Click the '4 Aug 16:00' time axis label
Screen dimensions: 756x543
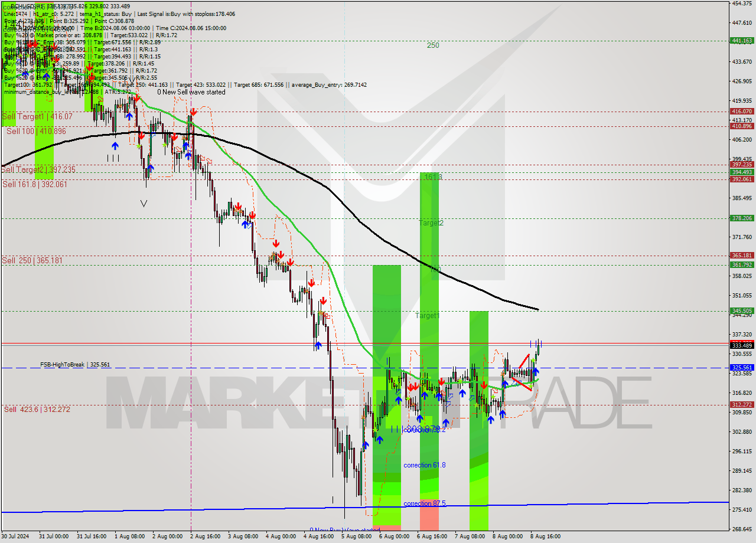tap(318, 537)
